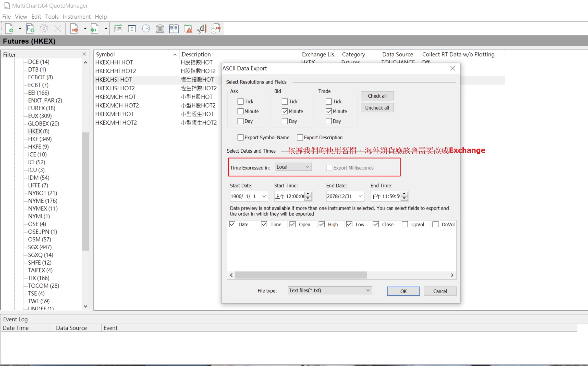The width and height of the screenshot is (588, 366).
Task: Click the Export Data toolbar icon
Action: [x=74, y=29]
